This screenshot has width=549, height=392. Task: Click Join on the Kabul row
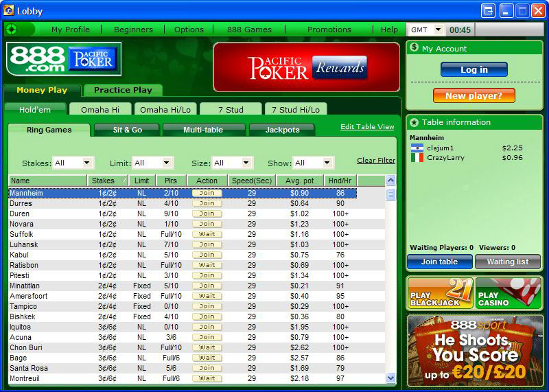tap(207, 255)
